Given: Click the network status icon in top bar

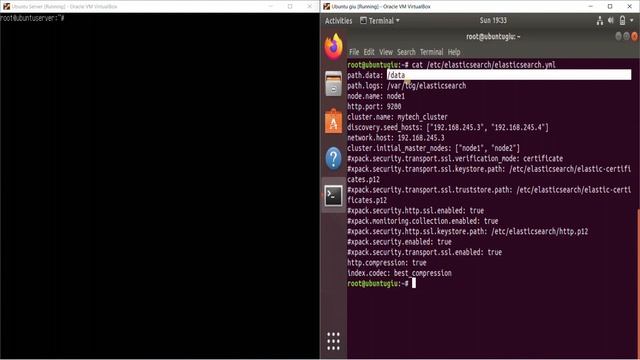Looking at the screenshot, I should click(x=600, y=20).
